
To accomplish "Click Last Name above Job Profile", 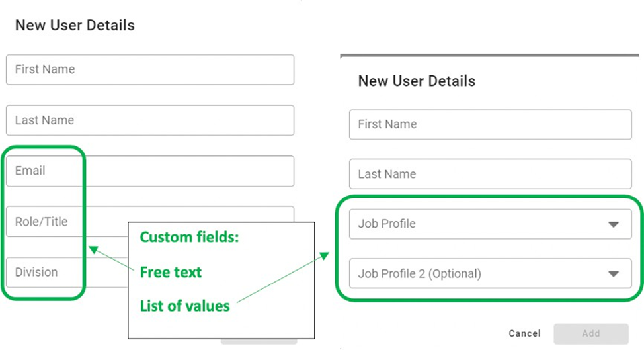I will click(x=490, y=175).
